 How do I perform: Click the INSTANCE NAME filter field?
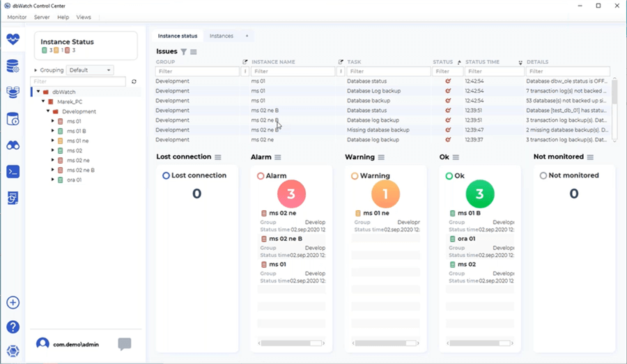tap(293, 72)
